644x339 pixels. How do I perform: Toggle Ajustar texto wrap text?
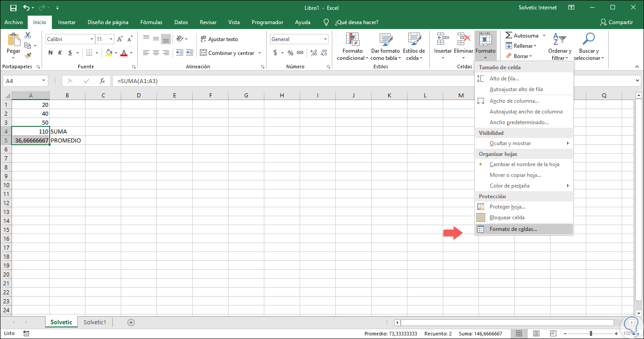[219, 39]
